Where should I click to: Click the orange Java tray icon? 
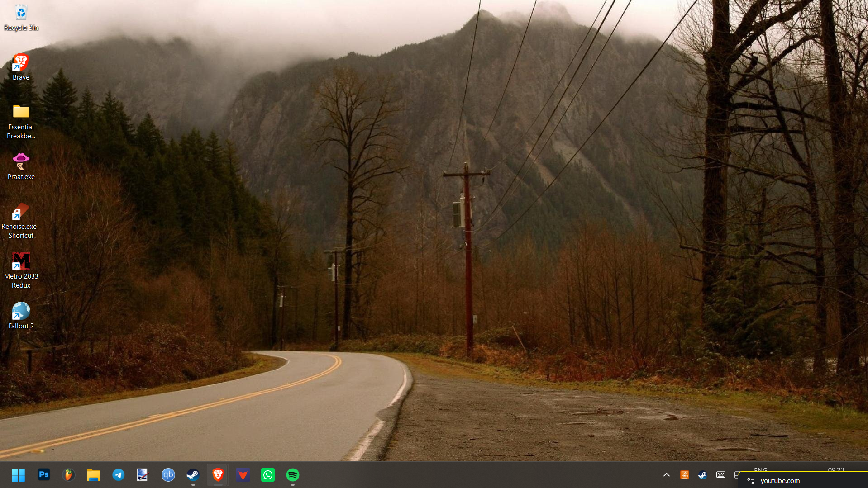(685, 475)
